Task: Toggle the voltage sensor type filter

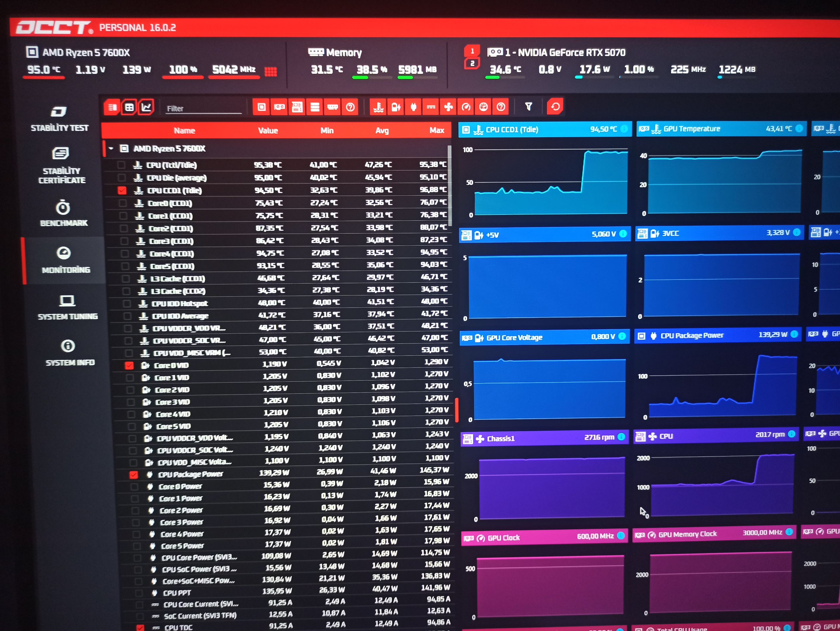Action: [396, 107]
